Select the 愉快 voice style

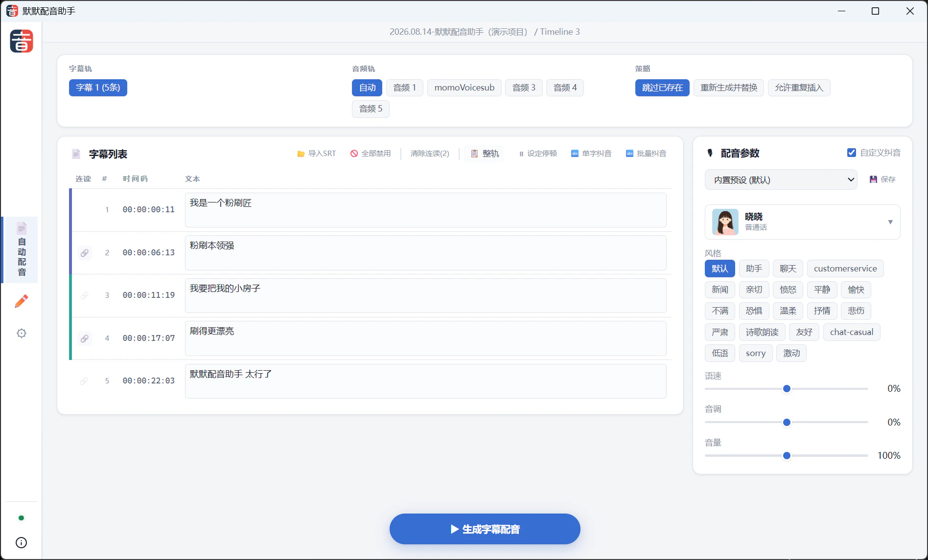click(856, 290)
